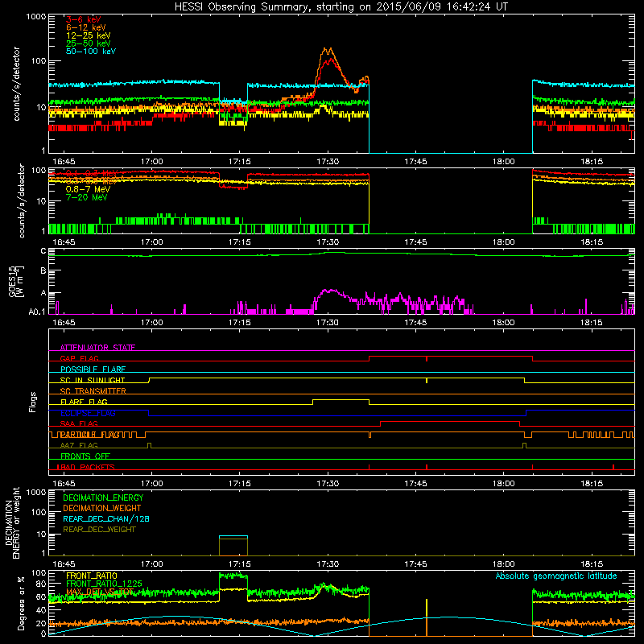Click the DECIMATION ENERGY or weight axis label
Image resolution: width=644 pixels, height=644 pixels.
tap(12, 522)
